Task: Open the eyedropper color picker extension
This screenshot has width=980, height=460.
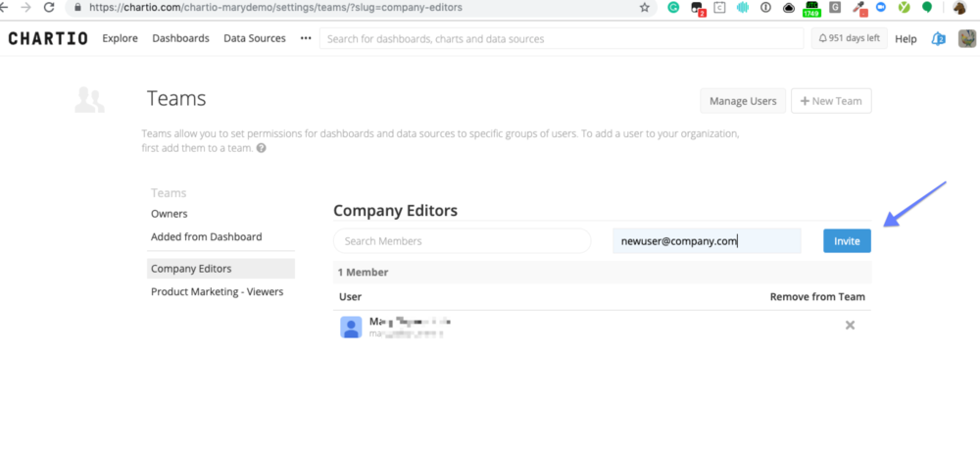Action: tap(858, 8)
